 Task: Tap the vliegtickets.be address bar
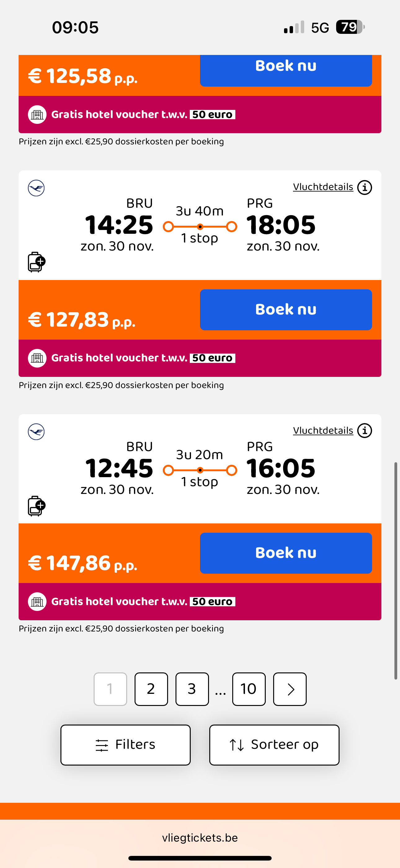[200, 838]
